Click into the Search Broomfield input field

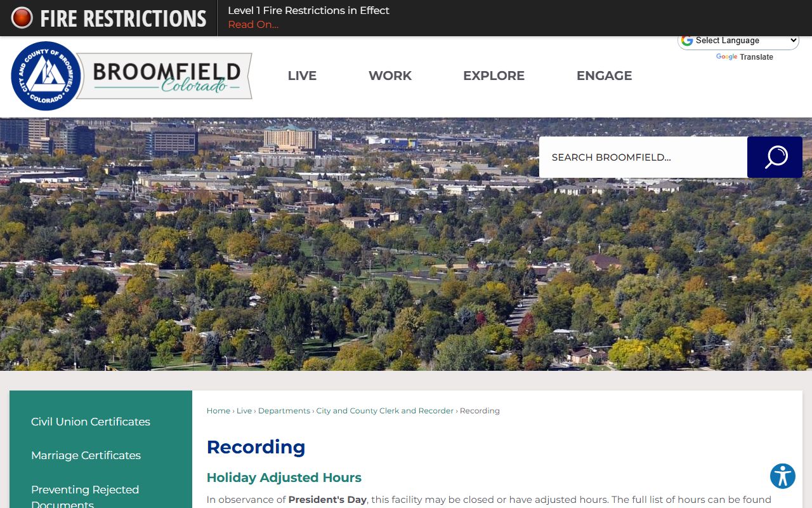pyautogui.click(x=643, y=157)
